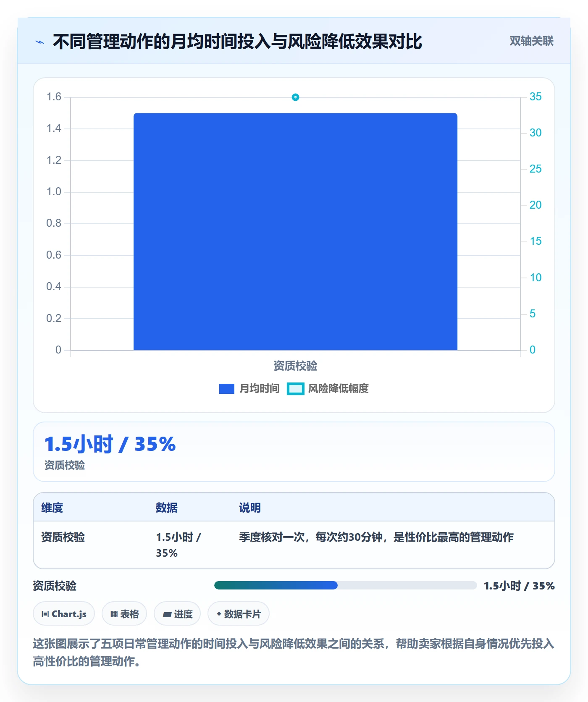
Task: Click the 数据卡片 chip diamond icon
Action: tap(219, 614)
